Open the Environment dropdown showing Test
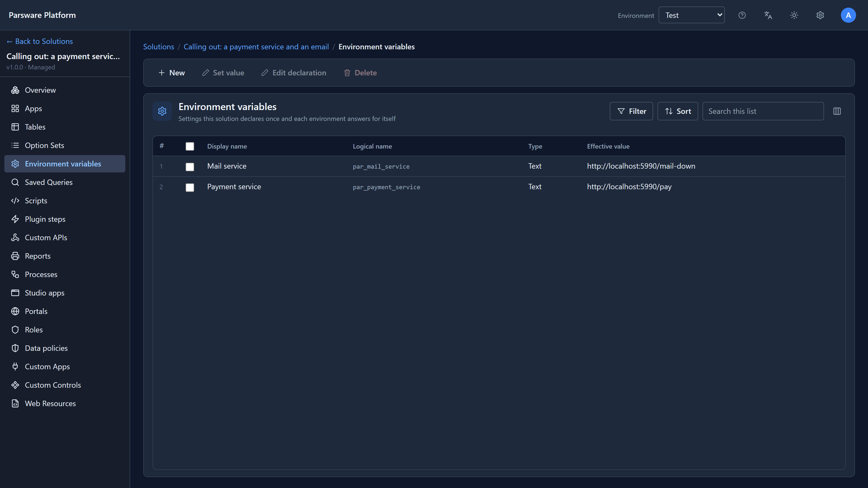The width and height of the screenshot is (868, 488). coord(691,15)
